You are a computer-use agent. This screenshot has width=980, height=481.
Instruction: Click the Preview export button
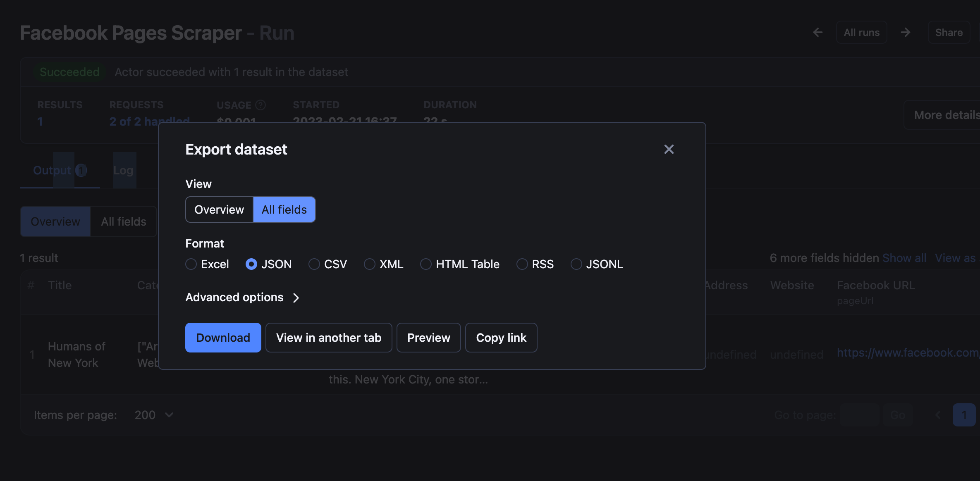pos(429,337)
